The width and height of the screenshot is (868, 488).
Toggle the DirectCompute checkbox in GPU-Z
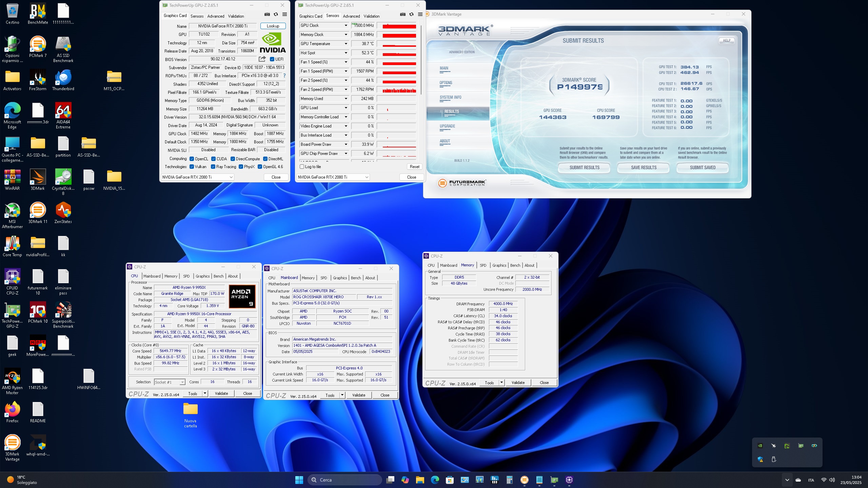coord(233,159)
